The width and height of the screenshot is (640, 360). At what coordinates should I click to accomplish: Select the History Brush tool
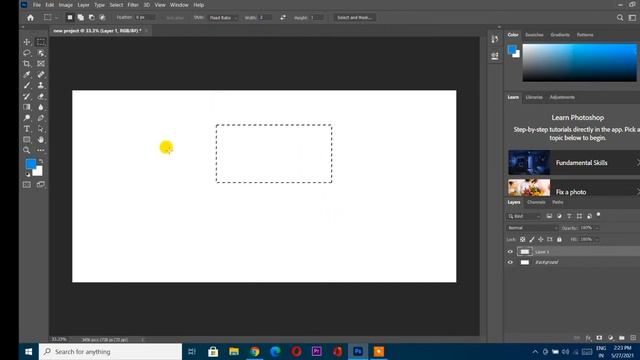[x=27, y=96]
